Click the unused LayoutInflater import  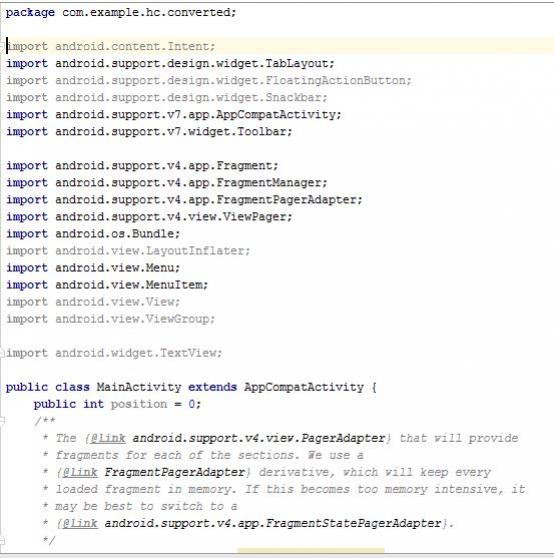click(x=128, y=251)
